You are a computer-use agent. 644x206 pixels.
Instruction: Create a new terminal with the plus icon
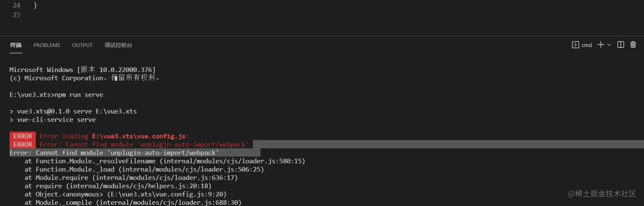click(x=601, y=45)
